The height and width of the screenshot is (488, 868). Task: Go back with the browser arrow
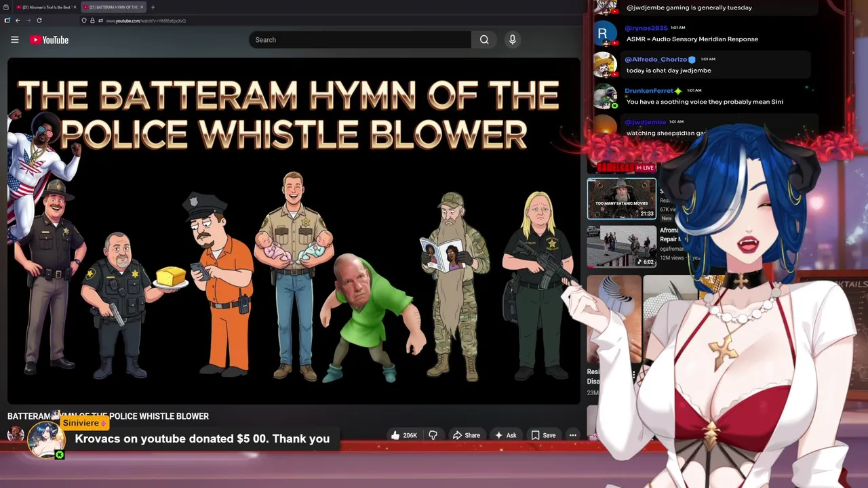[x=18, y=20]
